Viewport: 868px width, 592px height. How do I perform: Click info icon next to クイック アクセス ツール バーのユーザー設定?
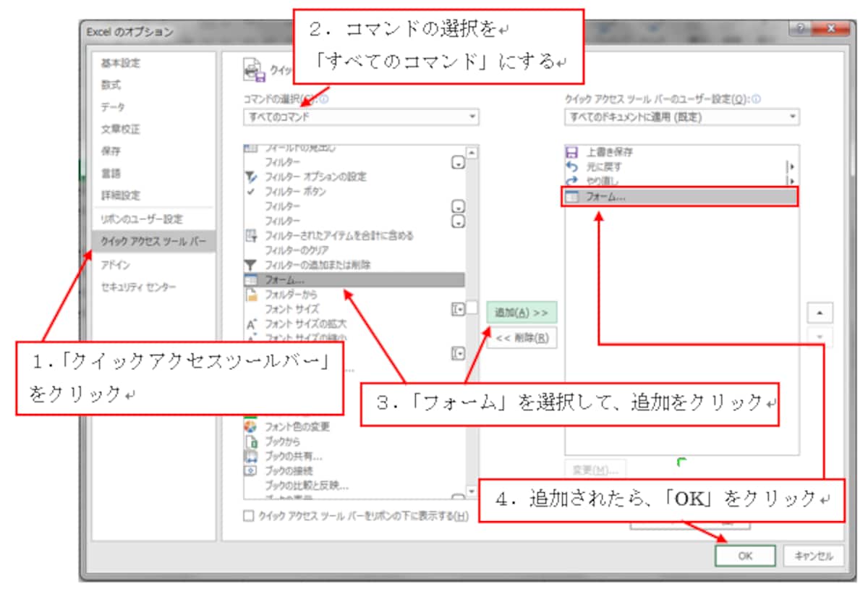point(757,100)
